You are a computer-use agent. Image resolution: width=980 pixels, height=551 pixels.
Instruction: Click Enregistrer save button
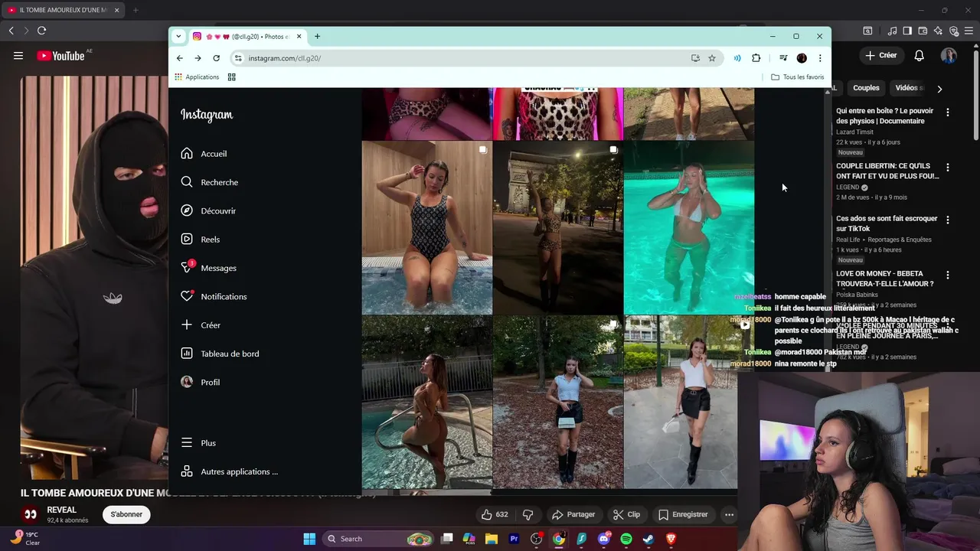click(683, 514)
